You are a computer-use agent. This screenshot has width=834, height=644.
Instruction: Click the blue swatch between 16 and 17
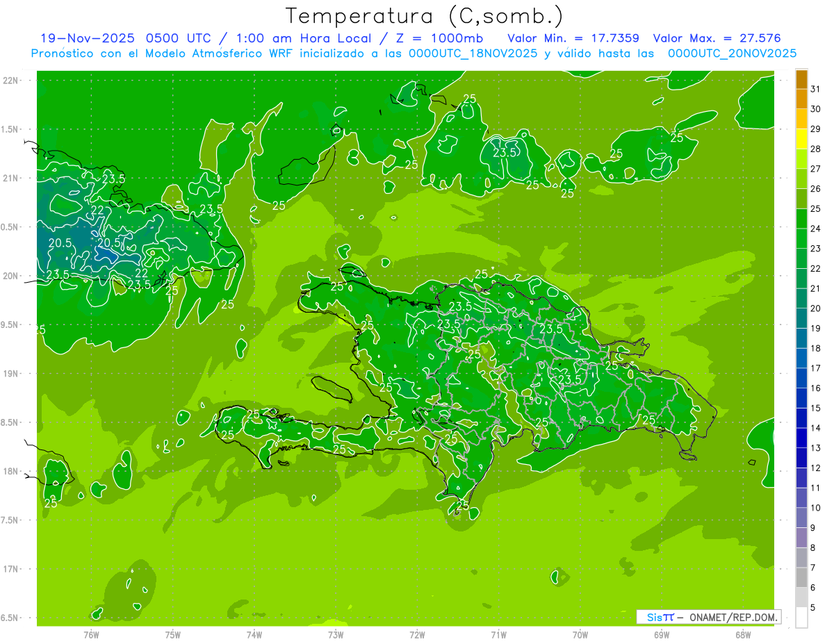click(x=801, y=378)
